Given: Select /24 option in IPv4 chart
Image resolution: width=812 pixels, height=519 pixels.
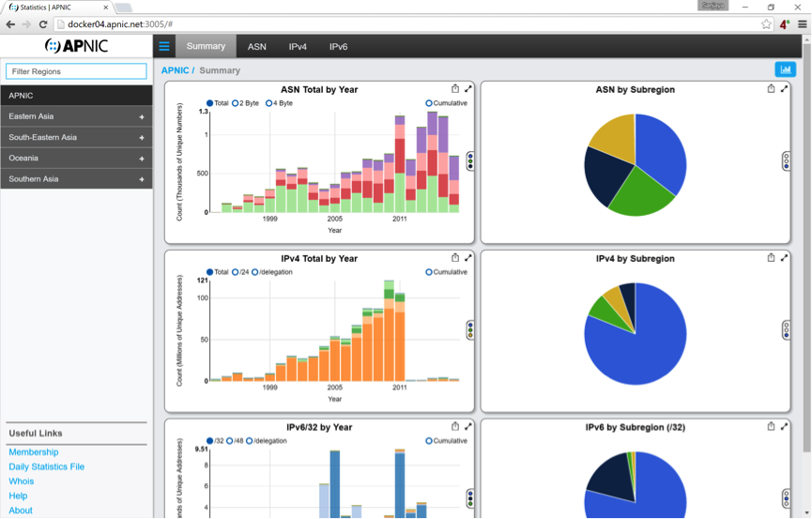Looking at the screenshot, I should [240, 272].
